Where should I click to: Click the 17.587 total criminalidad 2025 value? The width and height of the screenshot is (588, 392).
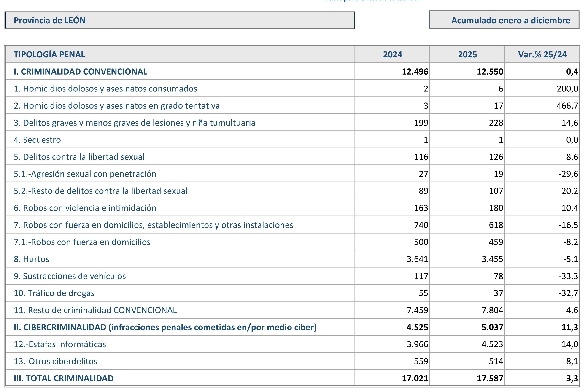click(x=489, y=378)
